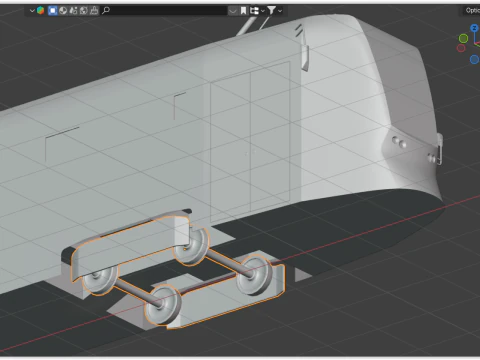Viewport: 480px width, 360px height.
Task: Expand the arrow beside hierarchy icon
Action: tap(263, 11)
